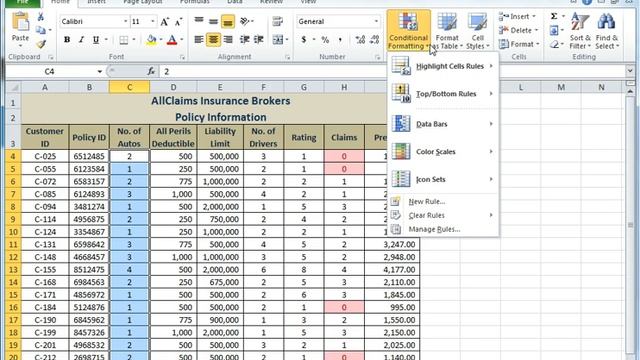The width and height of the screenshot is (640, 360).
Task: Open the Number dialog launcher
Action: (x=377, y=57)
